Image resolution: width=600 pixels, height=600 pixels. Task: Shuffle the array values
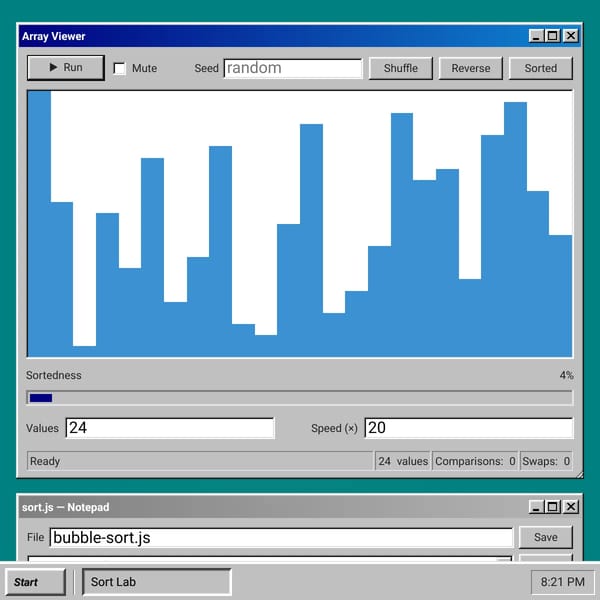401,68
